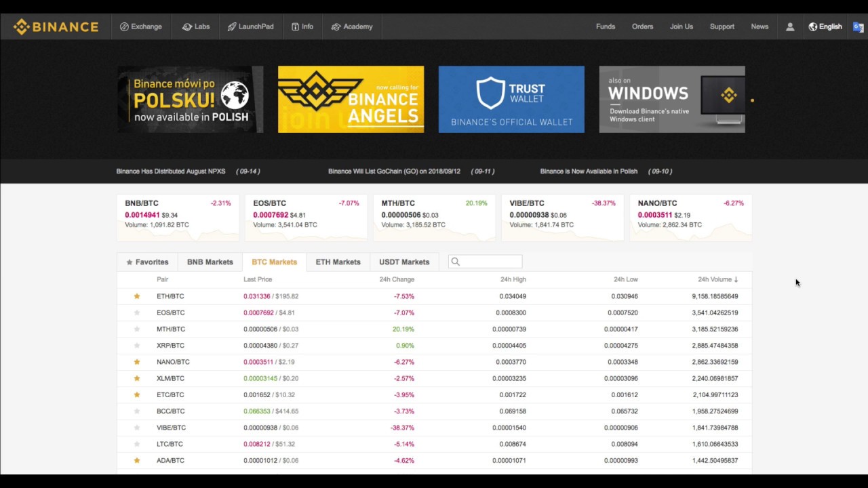Toggle favorite star for VIBE/BTC
Screen dimensions: 868x488
[x=137, y=428]
